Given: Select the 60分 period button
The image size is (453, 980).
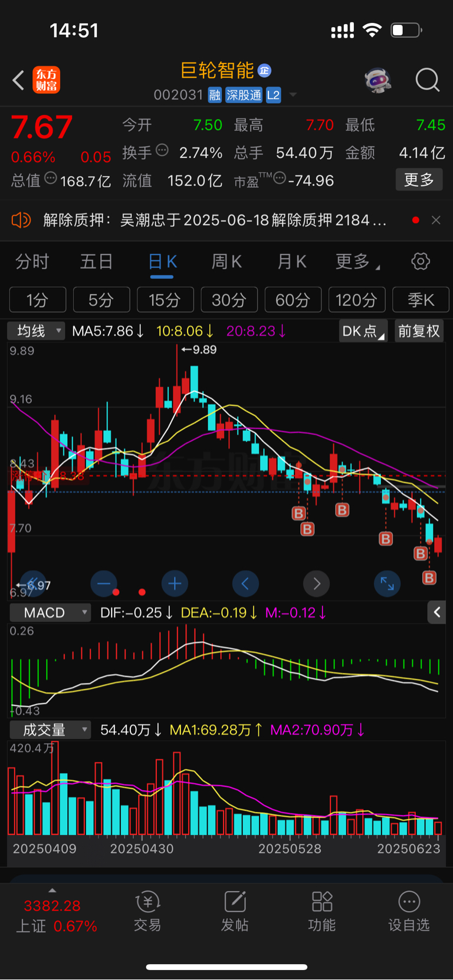Looking at the screenshot, I should [x=293, y=300].
